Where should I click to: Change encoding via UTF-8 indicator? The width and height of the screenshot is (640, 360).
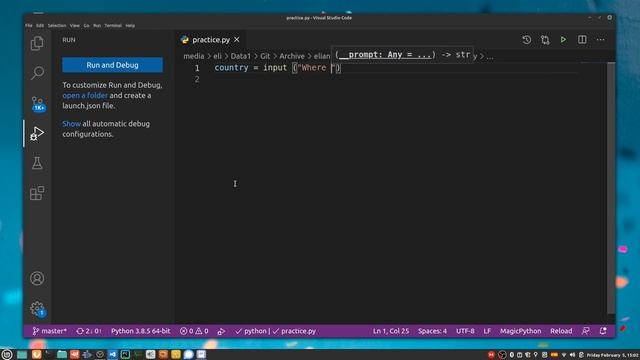point(465,331)
